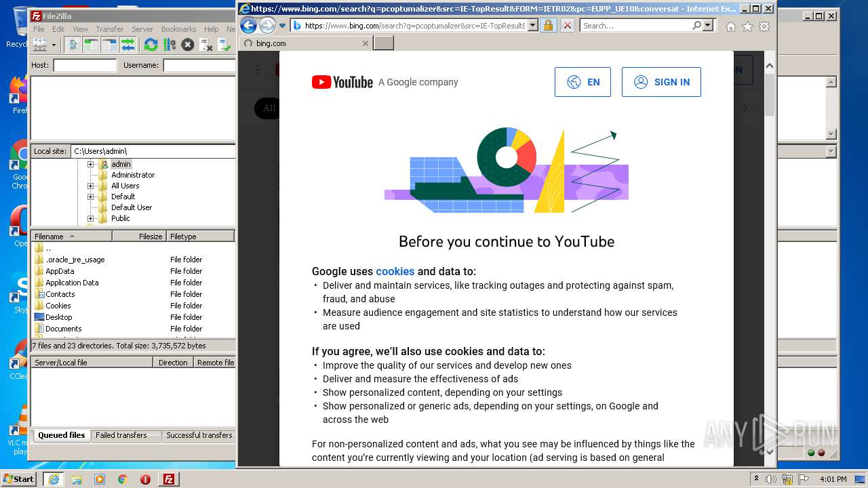
Task: Click the YouTube logo
Action: click(342, 82)
